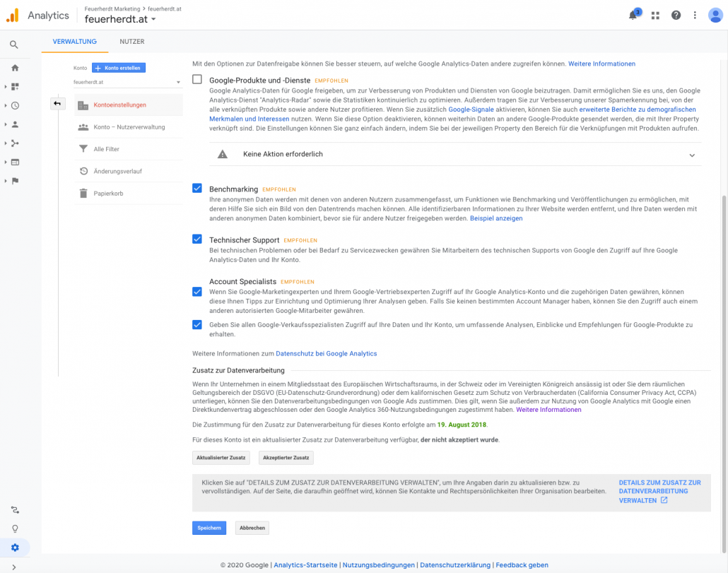728x573 pixels.
Task: Expand the sidebar with bottom chevron
Action: pos(14,567)
